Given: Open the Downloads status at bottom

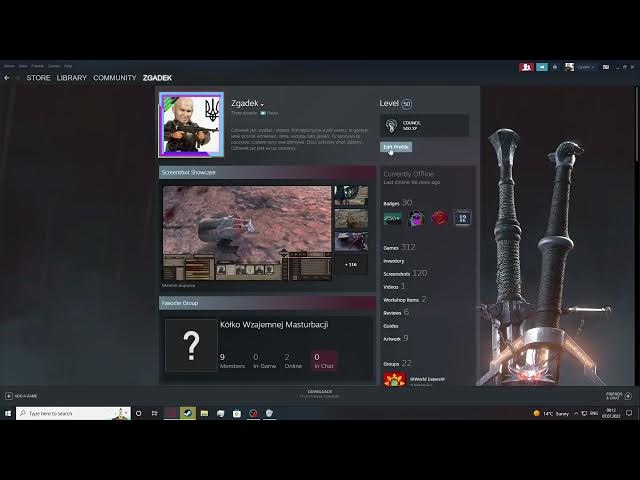Looking at the screenshot, I should 320,393.
